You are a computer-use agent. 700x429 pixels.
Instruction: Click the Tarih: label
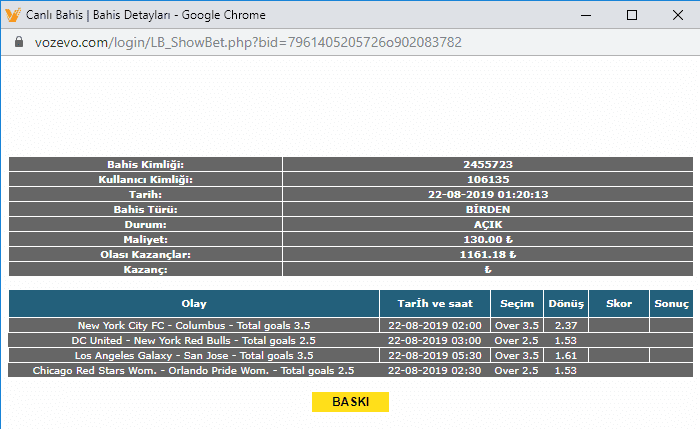146,195
